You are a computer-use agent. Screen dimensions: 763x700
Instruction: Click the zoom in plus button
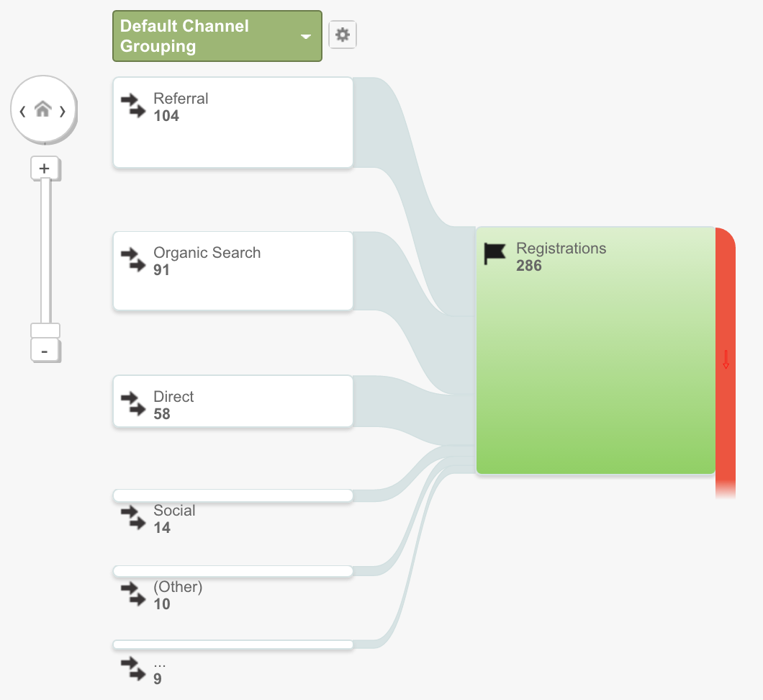(x=45, y=169)
